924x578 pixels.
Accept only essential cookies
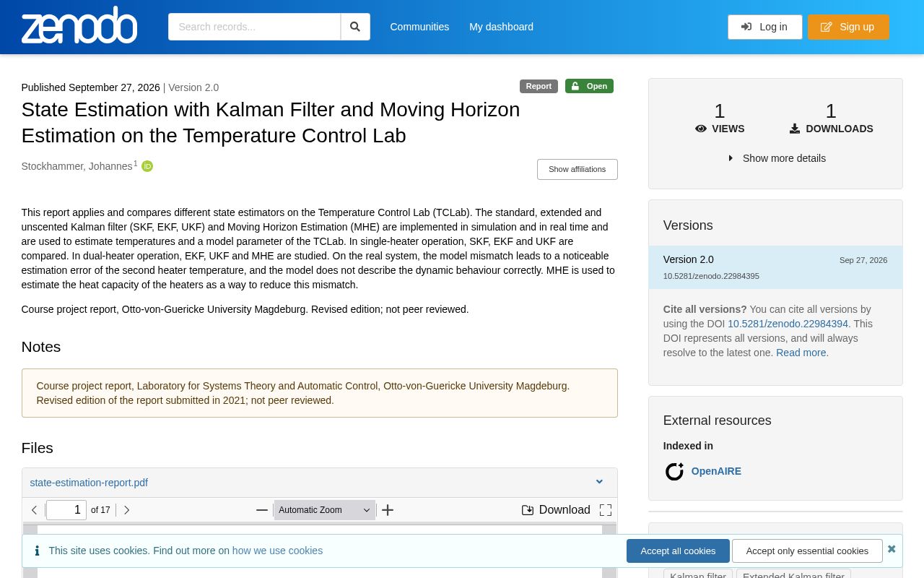(807, 551)
